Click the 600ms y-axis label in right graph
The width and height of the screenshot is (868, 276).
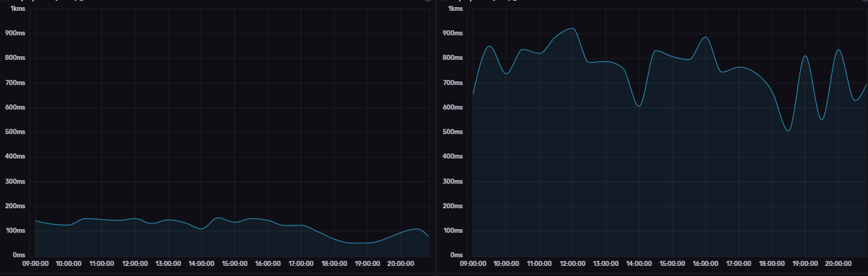click(x=452, y=107)
